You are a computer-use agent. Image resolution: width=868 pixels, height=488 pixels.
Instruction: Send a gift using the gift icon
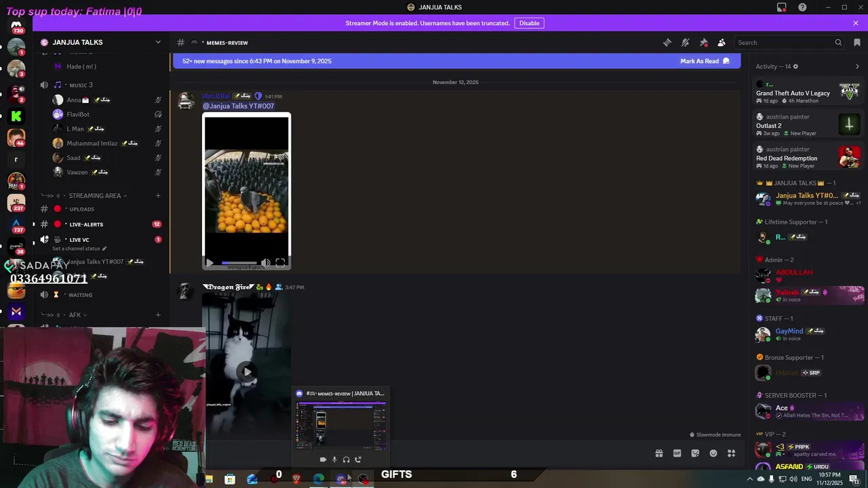[659, 453]
